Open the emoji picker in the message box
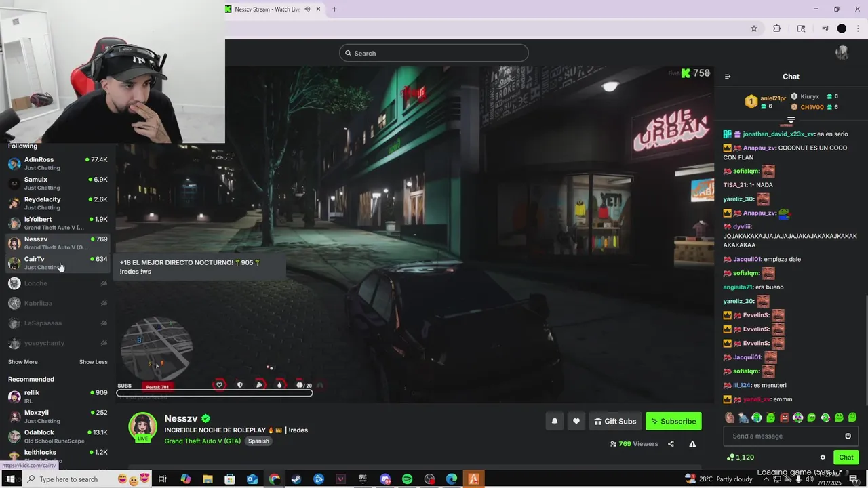This screenshot has width=868, height=488. point(848,436)
